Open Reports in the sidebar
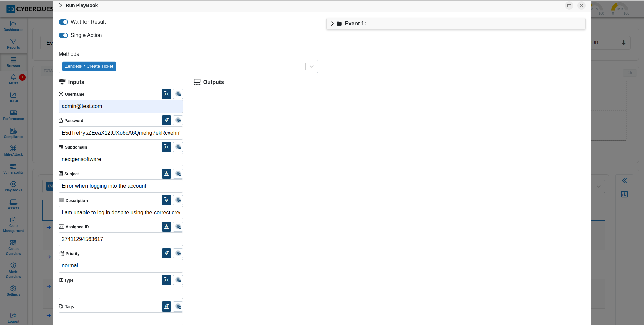Viewport: 644px width, 325px height. pyautogui.click(x=13, y=44)
